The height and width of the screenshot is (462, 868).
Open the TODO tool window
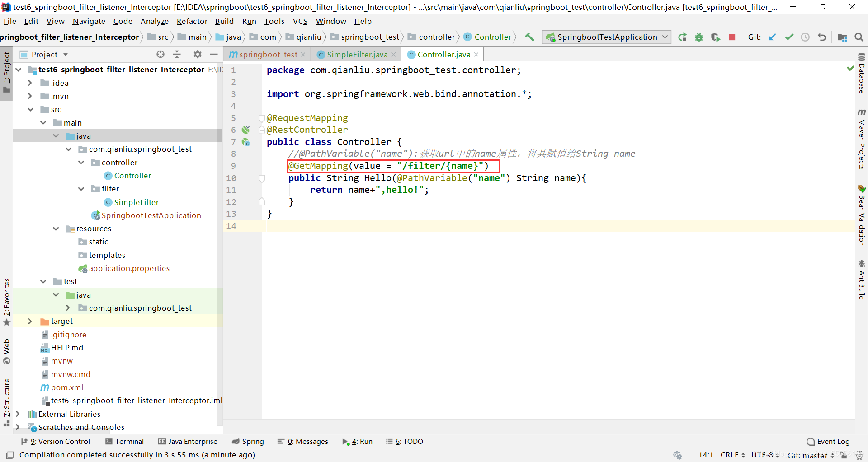click(404, 442)
